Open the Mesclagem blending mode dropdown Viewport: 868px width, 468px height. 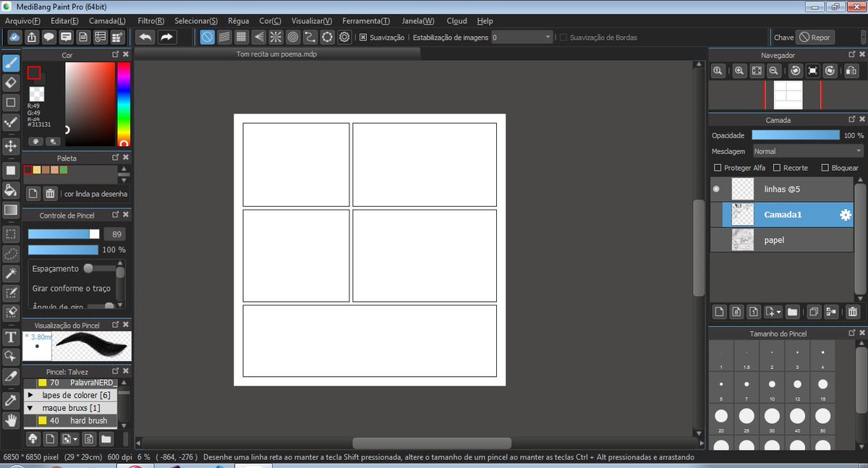pyautogui.click(x=808, y=151)
